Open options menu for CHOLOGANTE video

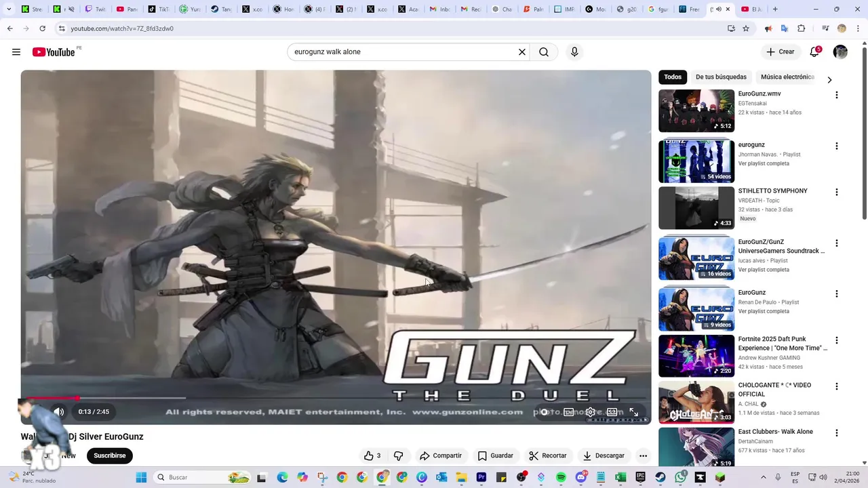pos(836,386)
